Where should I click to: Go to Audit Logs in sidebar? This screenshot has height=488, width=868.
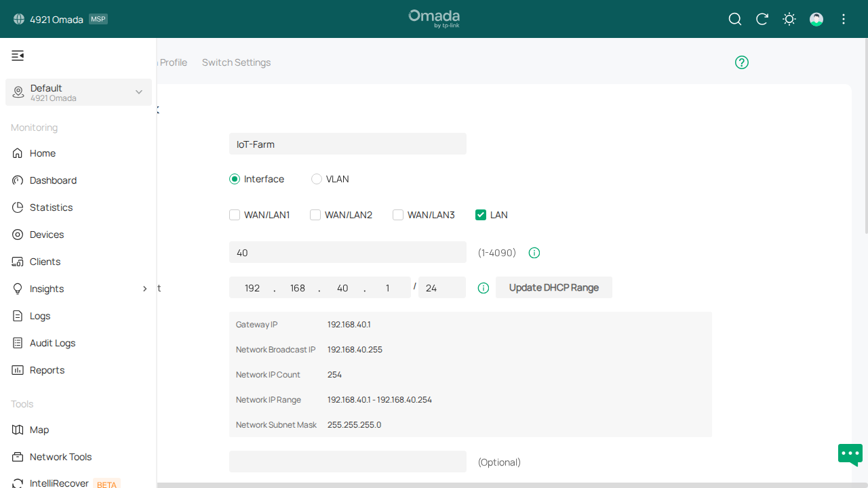coord(52,343)
